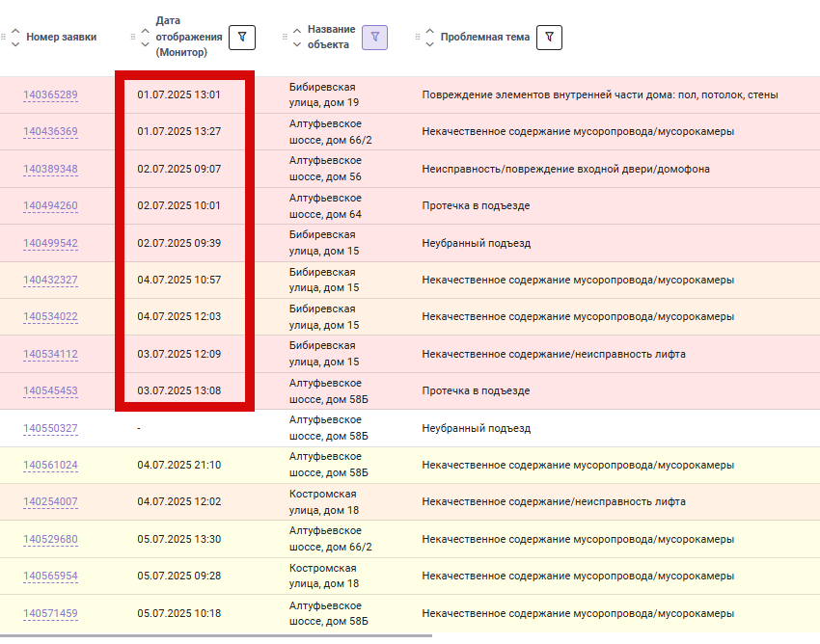The width and height of the screenshot is (820, 644).
Task: Select date cell 03.07.2025 12:09
Action: 178,354
